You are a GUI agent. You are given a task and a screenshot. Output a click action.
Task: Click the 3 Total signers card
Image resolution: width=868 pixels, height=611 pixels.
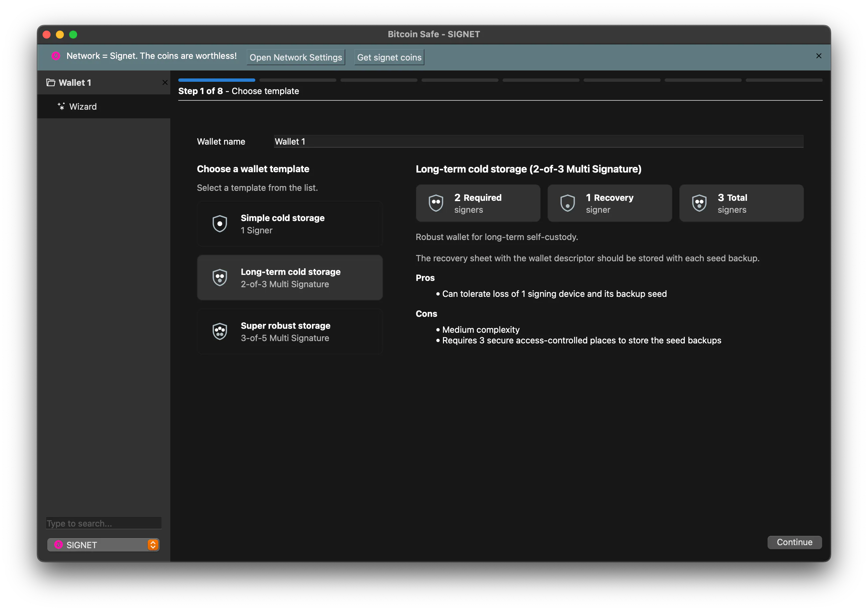(x=741, y=203)
